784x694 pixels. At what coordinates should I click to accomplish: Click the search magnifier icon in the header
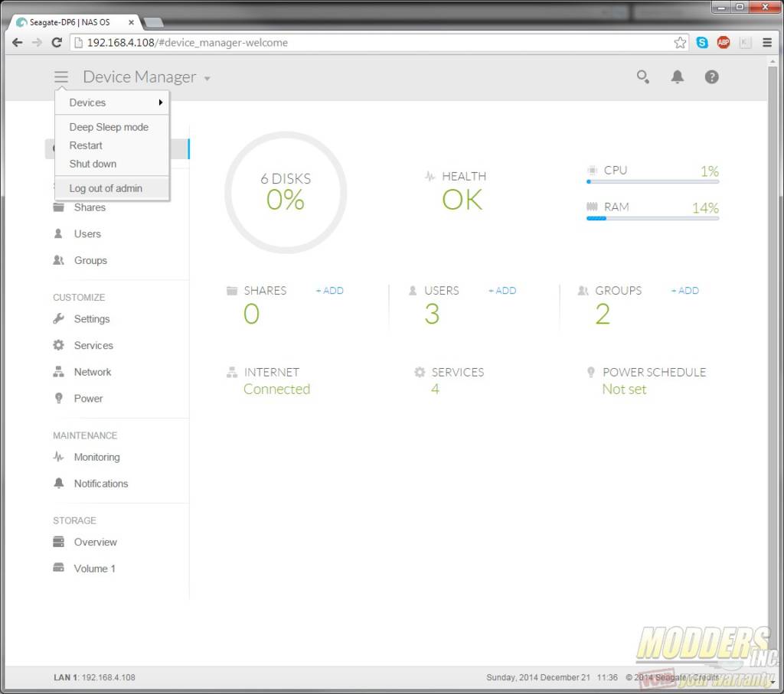[x=642, y=77]
